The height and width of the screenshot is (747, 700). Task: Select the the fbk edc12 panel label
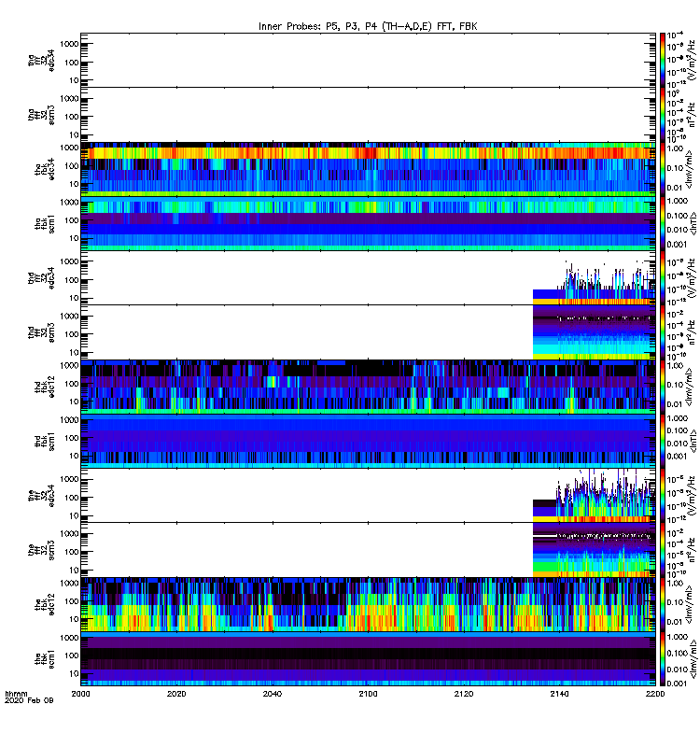(45, 604)
